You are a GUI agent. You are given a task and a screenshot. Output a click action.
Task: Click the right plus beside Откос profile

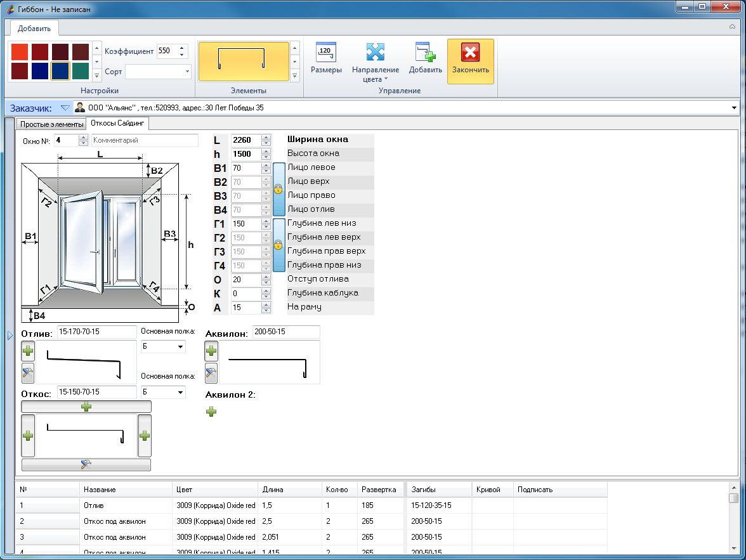tap(145, 436)
